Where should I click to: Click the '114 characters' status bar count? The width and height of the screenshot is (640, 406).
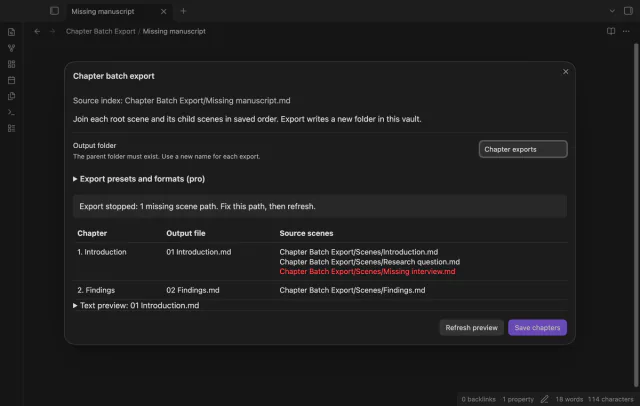pyautogui.click(x=611, y=399)
